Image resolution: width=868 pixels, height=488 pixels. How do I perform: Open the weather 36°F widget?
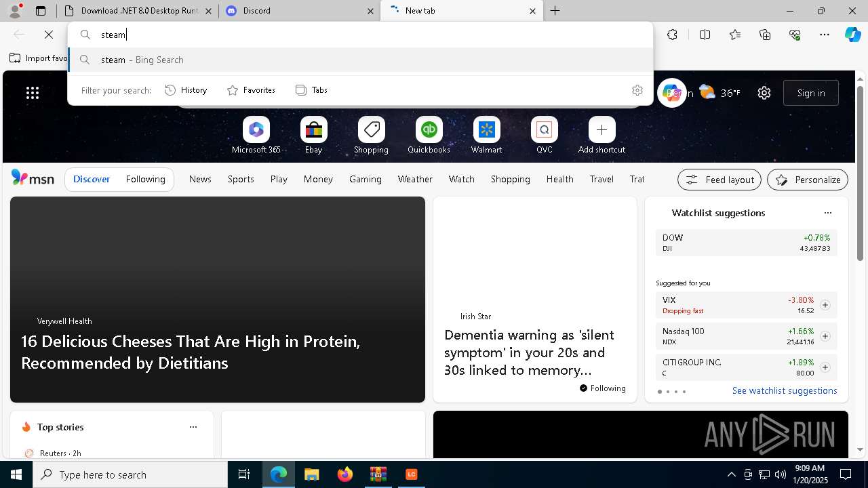719,93
